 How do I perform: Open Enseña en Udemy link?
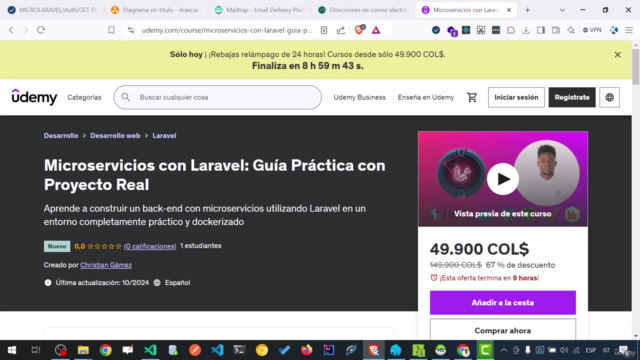426,97
